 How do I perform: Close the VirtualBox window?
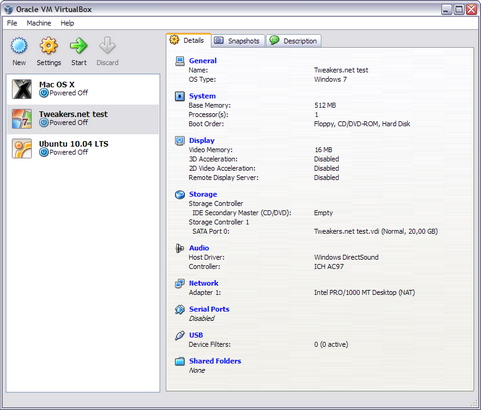coord(471,9)
